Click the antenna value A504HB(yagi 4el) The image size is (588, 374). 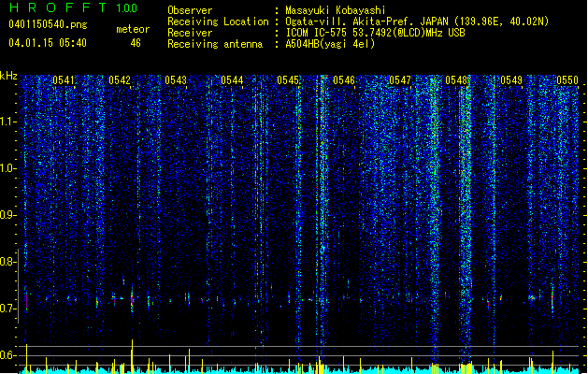pyautogui.click(x=330, y=44)
